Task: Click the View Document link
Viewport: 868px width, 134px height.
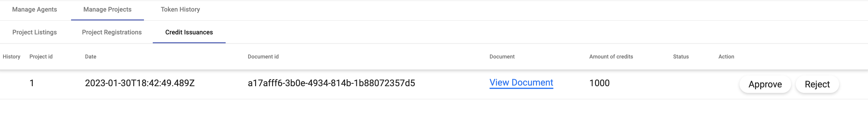Action: point(521,83)
